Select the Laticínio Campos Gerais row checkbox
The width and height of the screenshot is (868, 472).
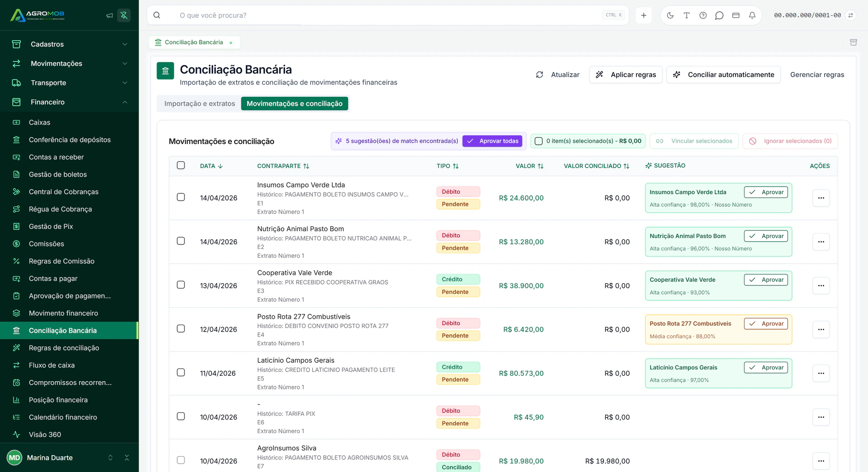181,372
